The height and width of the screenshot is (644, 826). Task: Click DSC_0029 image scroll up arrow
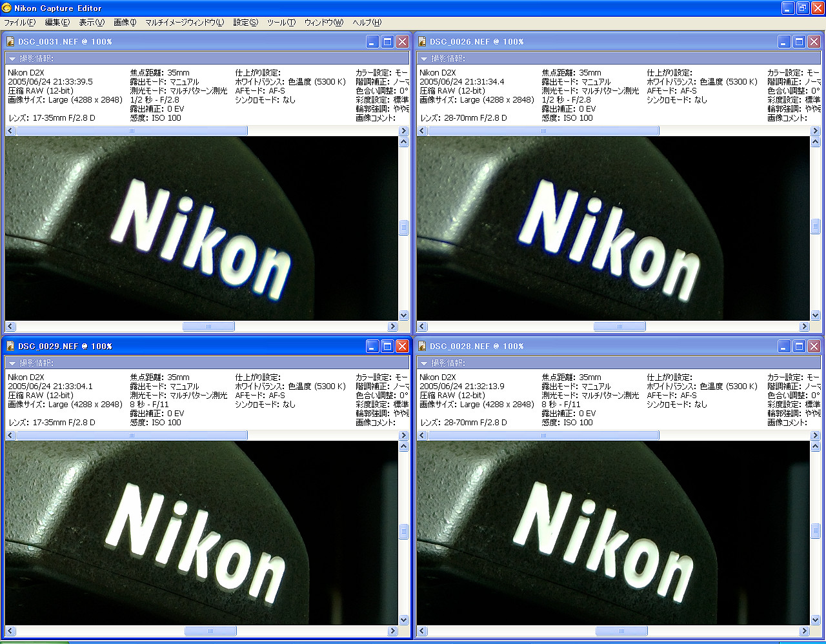coord(404,447)
